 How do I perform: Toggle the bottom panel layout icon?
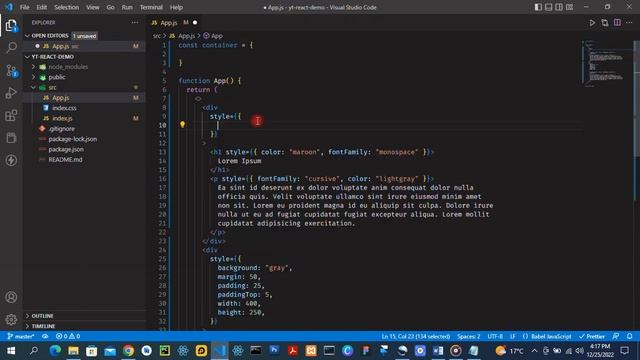[x=549, y=7]
